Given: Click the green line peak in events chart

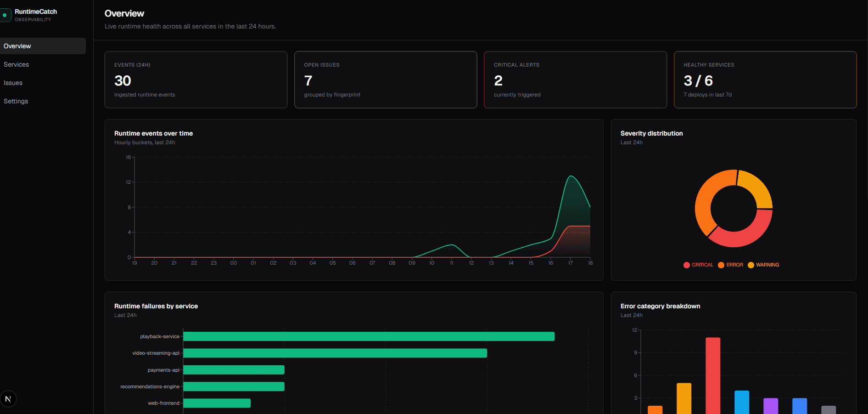Looking at the screenshot, I should point(571,176).
